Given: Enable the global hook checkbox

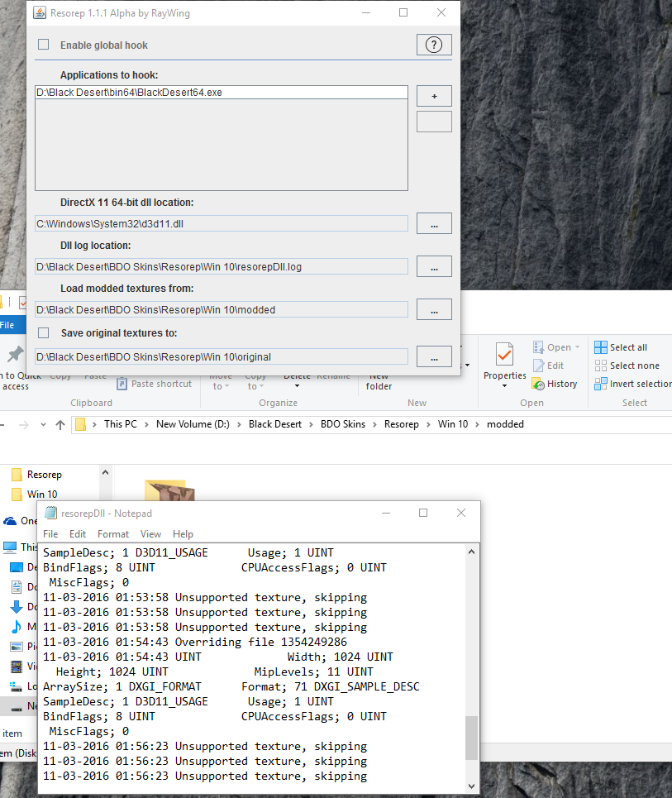Looking at the screenshot, I should (x=44, y=45).
